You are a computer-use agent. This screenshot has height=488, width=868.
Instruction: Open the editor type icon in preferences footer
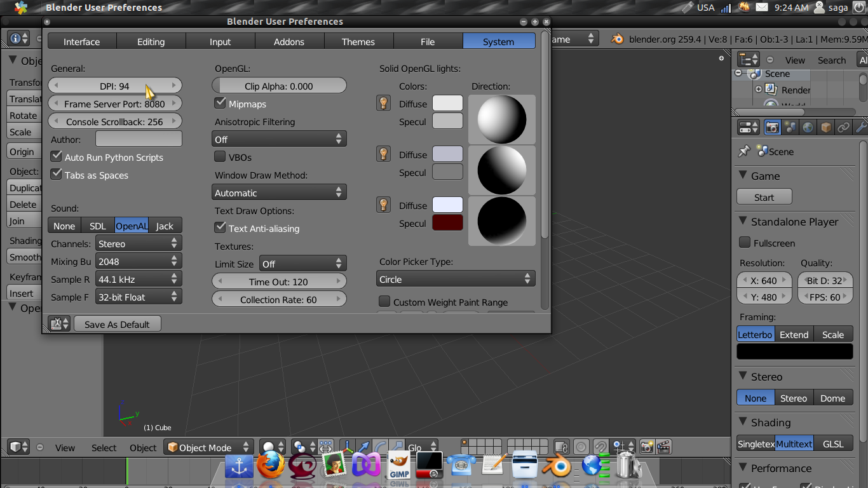[59, 323]
